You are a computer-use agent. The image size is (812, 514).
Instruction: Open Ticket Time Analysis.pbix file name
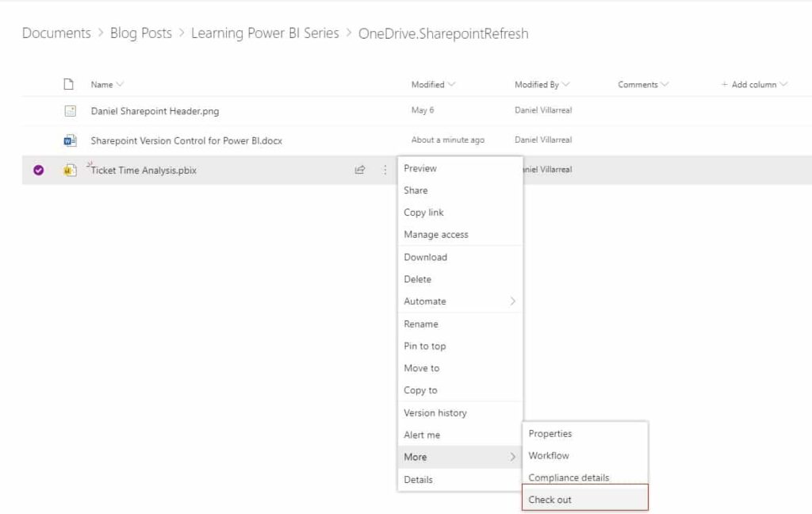144,170
